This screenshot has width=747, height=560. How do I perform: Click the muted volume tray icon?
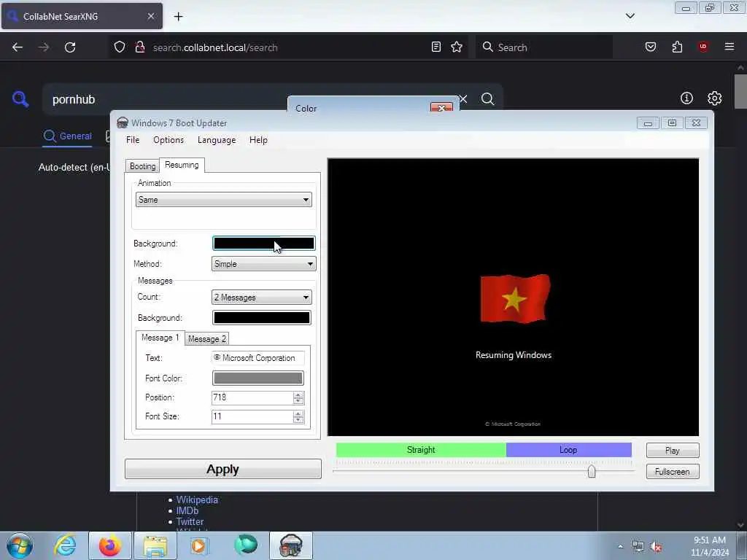[656, 547]
